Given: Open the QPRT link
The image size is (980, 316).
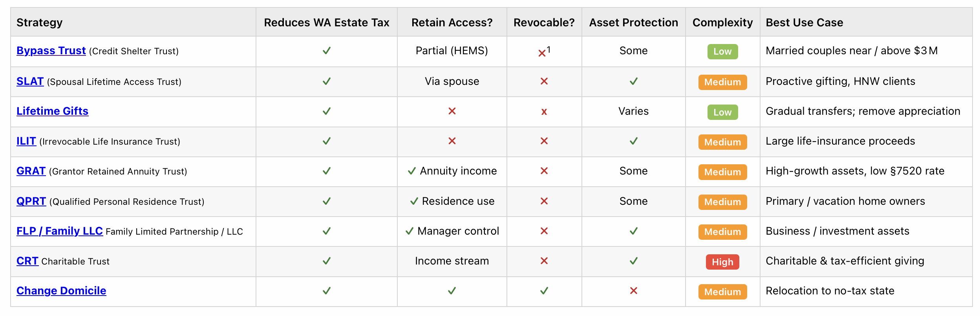Looking at the screenshot, I should click(31, 201).
